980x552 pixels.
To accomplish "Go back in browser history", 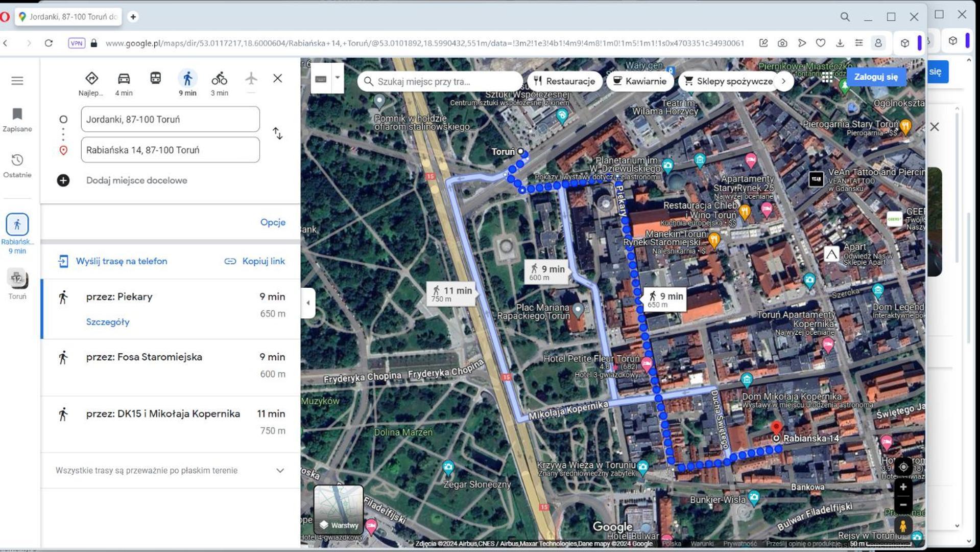I will point(6,43).
